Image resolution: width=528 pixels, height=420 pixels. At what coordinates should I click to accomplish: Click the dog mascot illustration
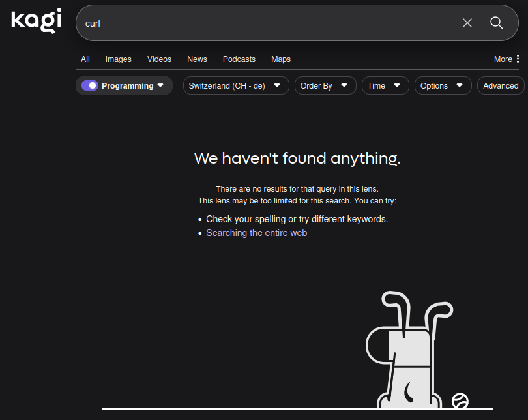[405, 355]
